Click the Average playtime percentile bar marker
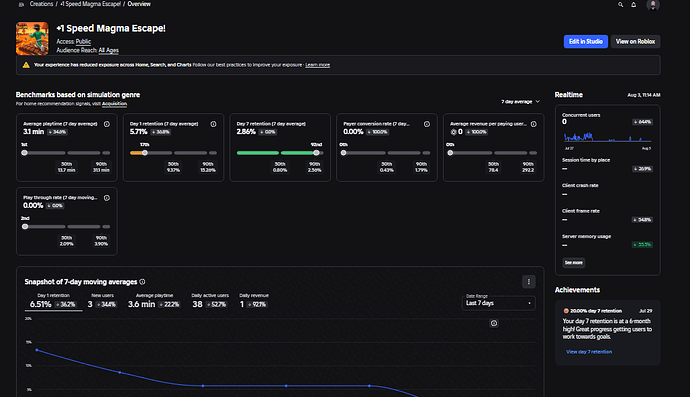This screenshot has height=397, width=690. click(25, 153)
